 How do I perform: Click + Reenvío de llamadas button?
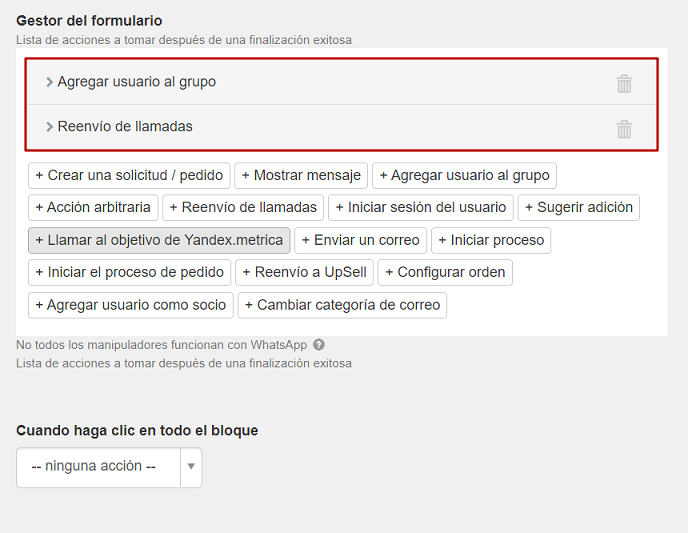pos(243,207)
